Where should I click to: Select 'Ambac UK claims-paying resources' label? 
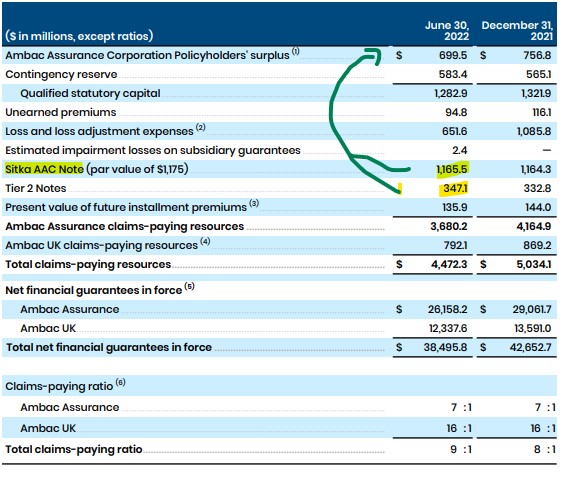[102, 246]
